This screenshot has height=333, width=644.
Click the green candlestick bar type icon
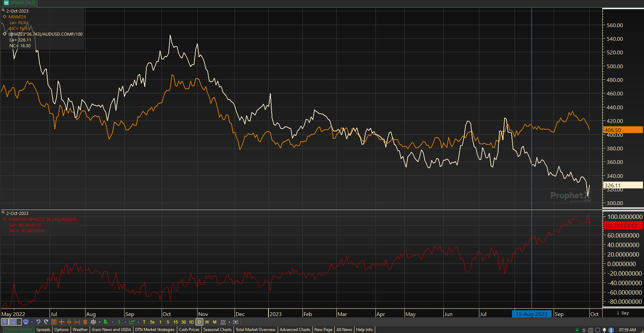[x=119, y=322]
